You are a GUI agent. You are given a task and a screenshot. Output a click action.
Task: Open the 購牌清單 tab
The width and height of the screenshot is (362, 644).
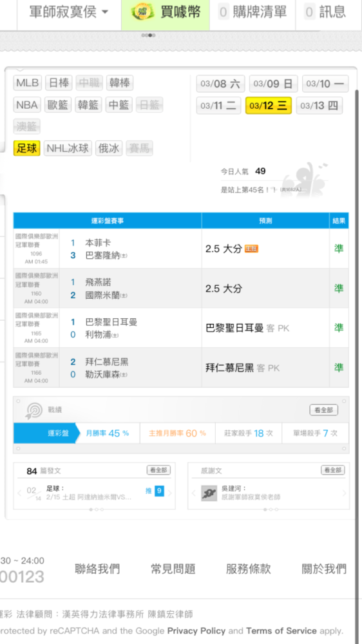point(252,12)
